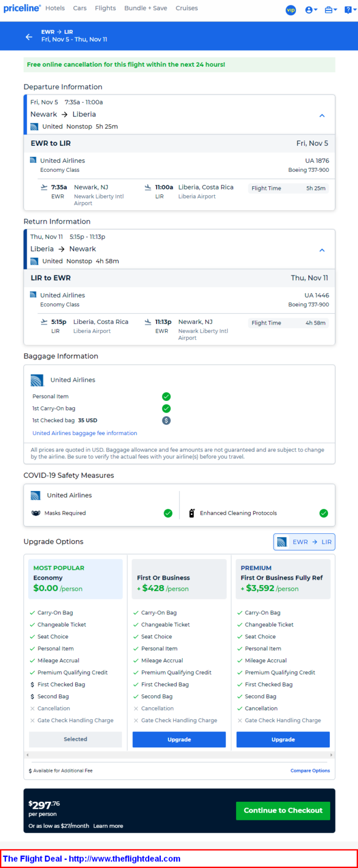Select the EWR → LIR upgrade tab

tap(304, 542)
